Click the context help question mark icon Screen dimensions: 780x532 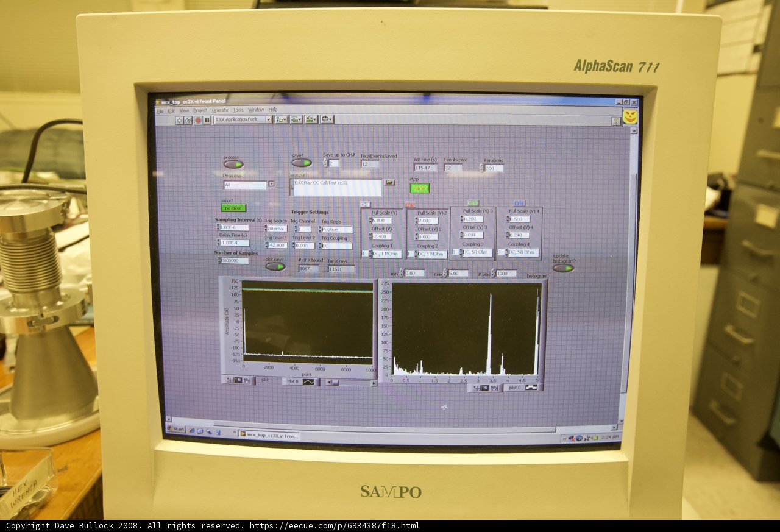[x=616, y=121]
